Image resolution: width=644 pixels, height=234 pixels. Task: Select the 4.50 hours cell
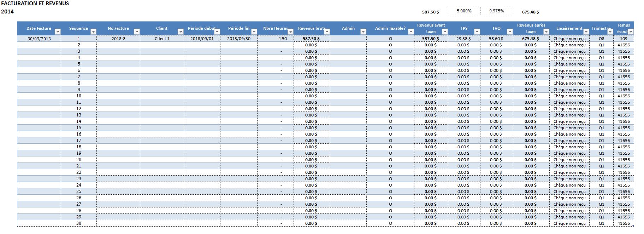pos(276,39)
